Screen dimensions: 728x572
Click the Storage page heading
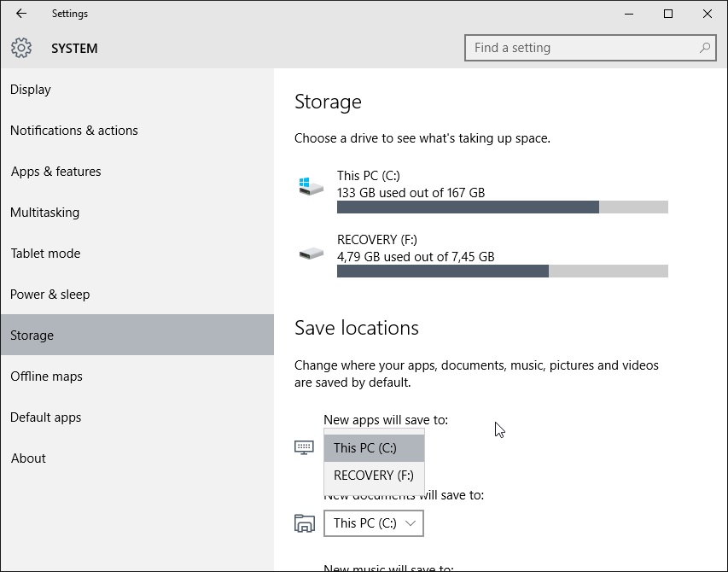[328, 102]
